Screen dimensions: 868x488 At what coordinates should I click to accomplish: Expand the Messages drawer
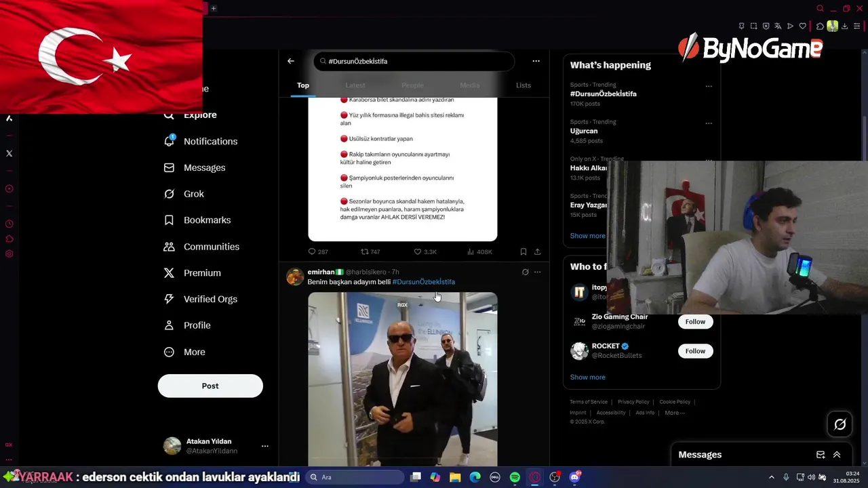[837, 455]
